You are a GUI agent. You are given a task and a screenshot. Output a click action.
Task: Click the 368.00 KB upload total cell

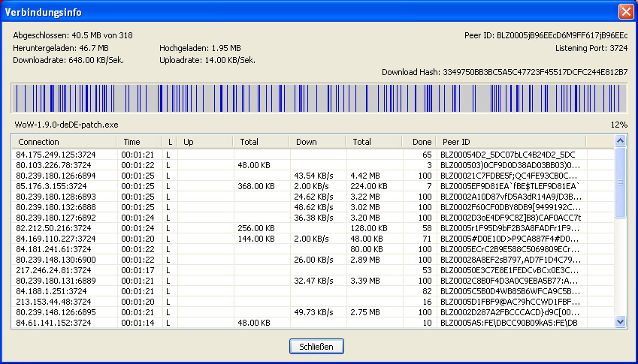256,186
